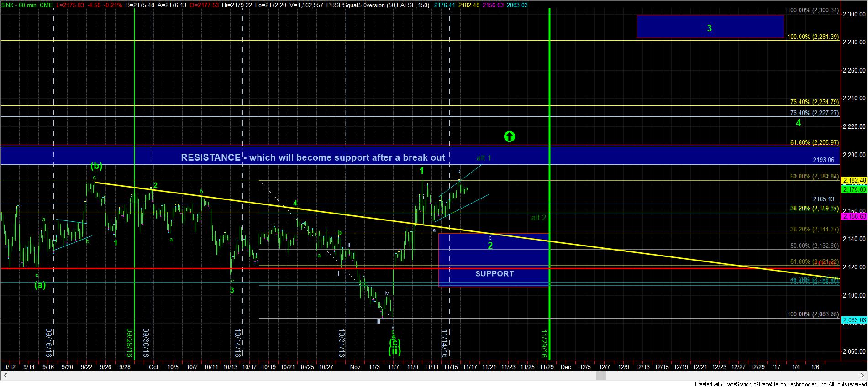Click the 2,060.00 price axis label
The width and height of the screenshot is (868, 387).
click(854, 351)
